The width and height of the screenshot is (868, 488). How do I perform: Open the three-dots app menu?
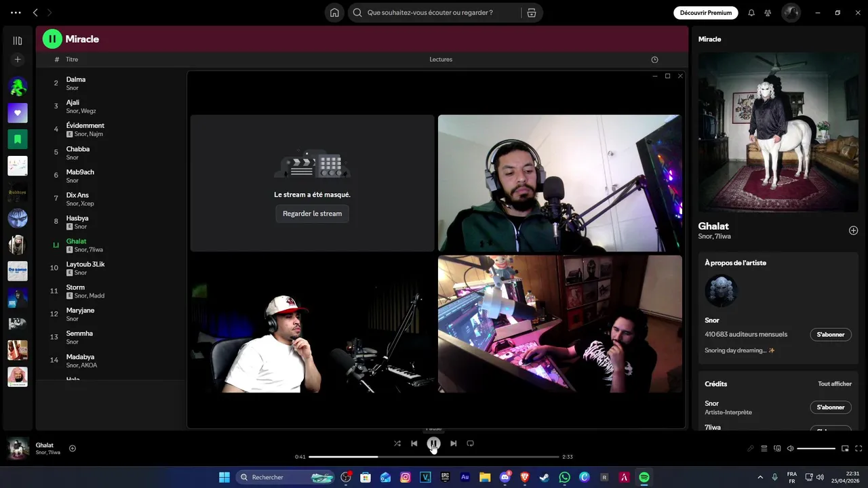16,12
